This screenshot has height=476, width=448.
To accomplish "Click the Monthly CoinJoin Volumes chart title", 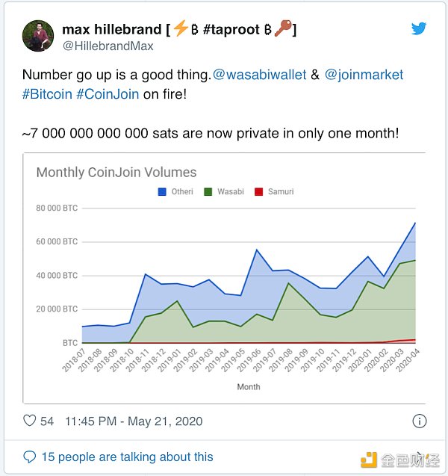I will (116, 173).
